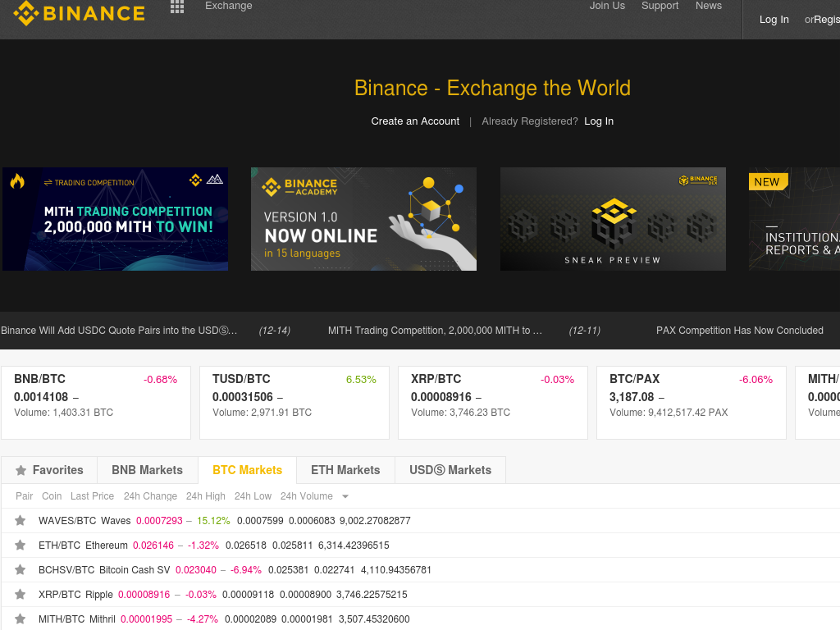Sort table by Coin column

coord(52,496)
